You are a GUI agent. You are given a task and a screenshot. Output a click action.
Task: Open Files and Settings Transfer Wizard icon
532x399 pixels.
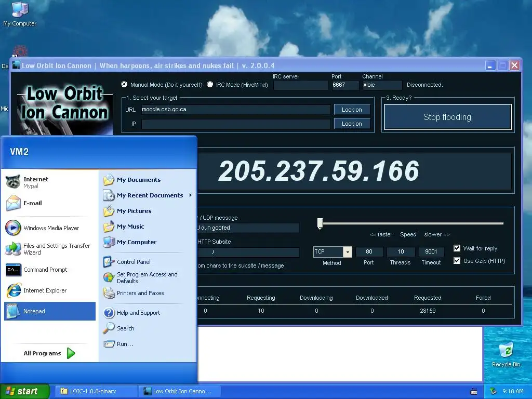coord(13,249)
